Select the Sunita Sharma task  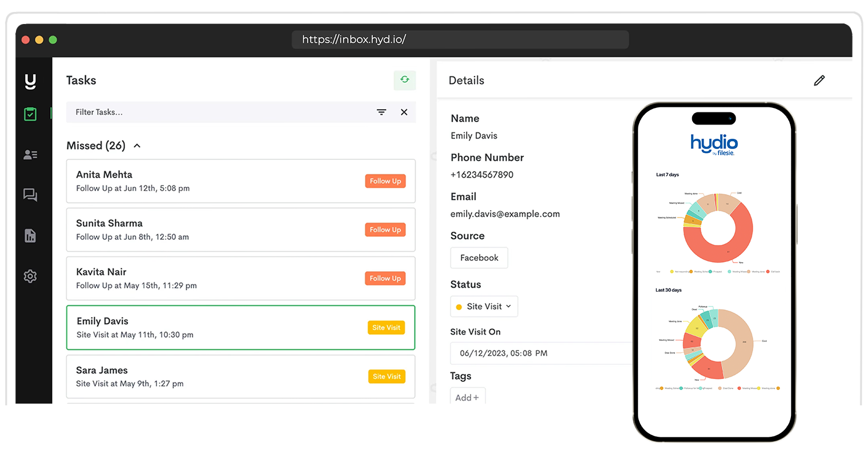tap(240, 229)
